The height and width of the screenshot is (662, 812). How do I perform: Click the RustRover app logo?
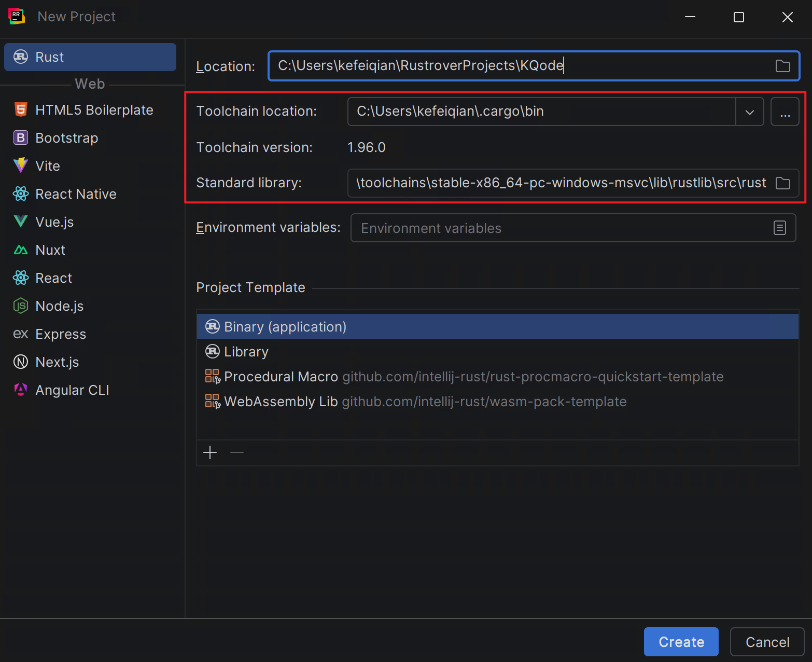[17, 17]
